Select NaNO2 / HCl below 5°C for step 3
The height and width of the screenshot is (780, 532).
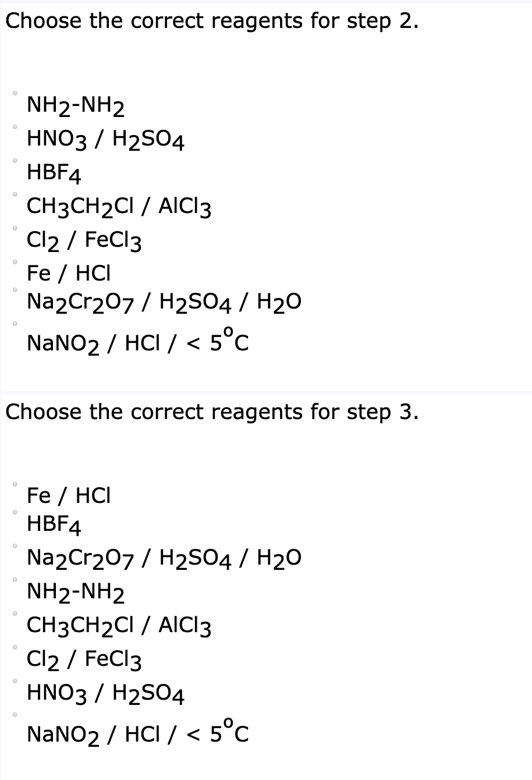click(14, 715)
